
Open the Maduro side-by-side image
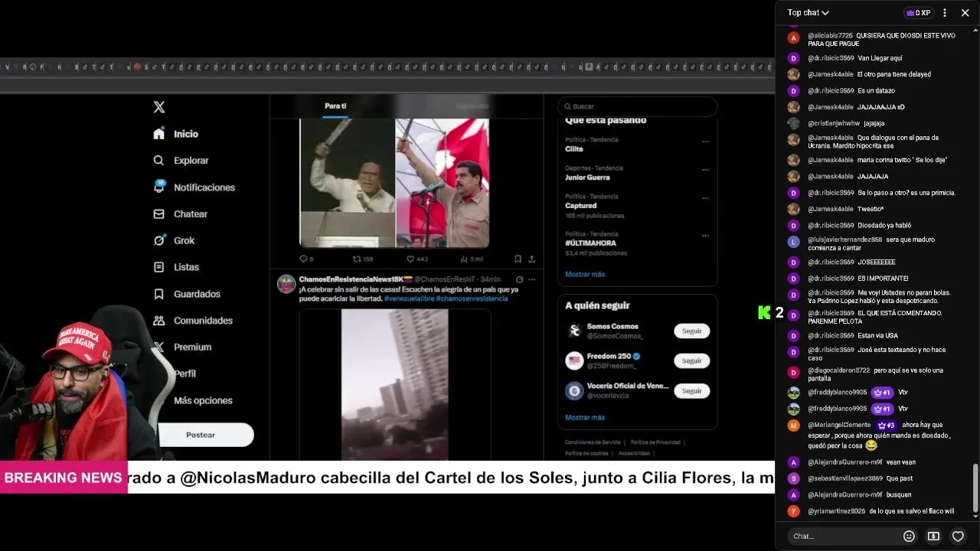394,183
